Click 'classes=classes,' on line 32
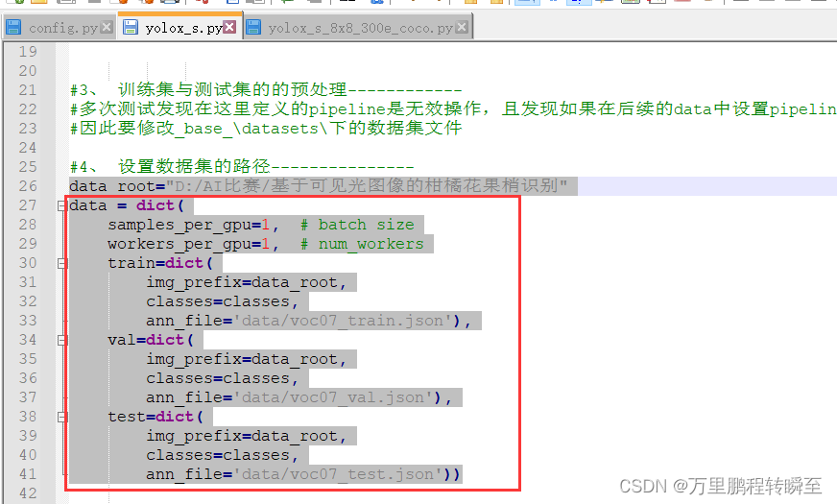The width and height of the screenshot is (837, 504). pos(222,301)
